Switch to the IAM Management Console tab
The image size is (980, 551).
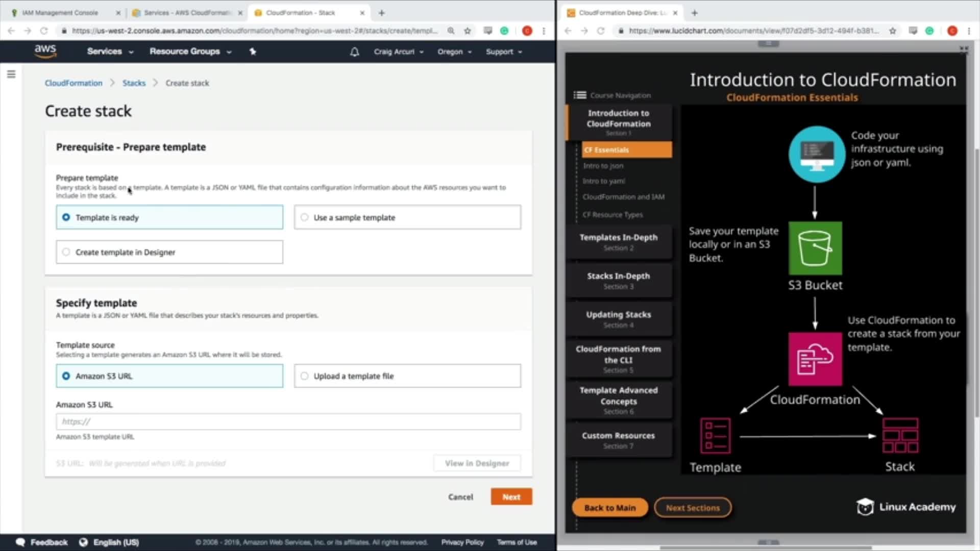click(60, 13)
